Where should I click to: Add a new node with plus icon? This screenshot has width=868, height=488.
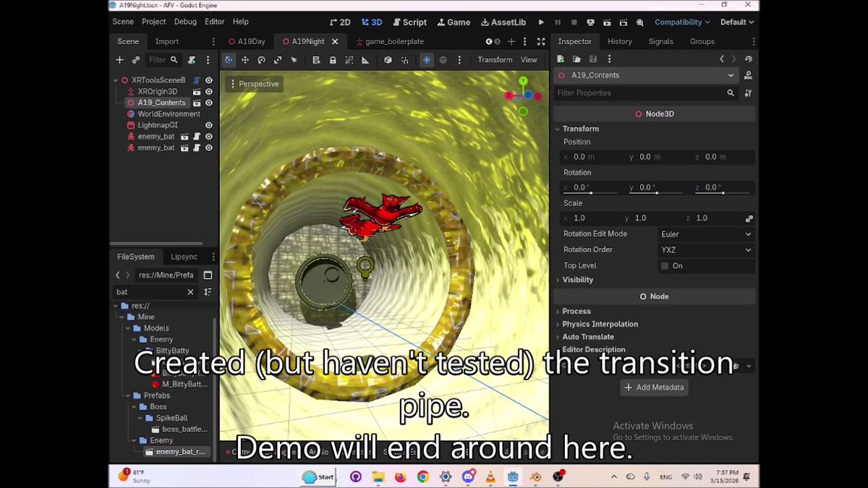(119, 60)
